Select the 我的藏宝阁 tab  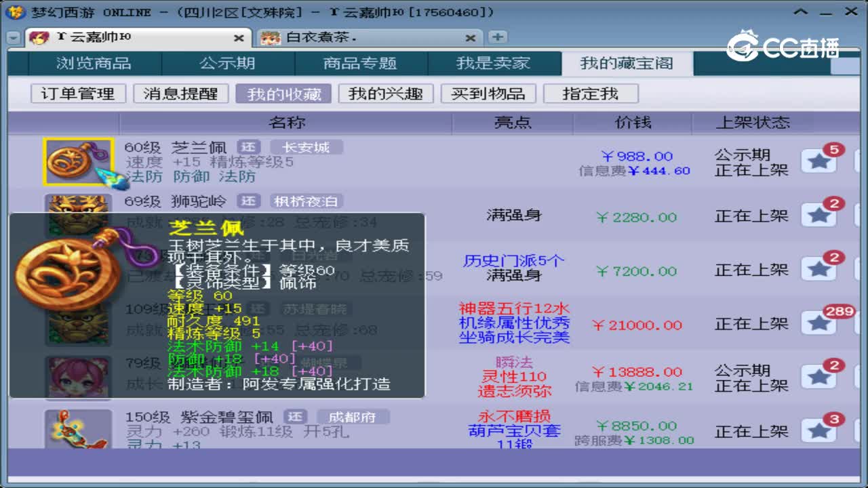pos(627,64)
